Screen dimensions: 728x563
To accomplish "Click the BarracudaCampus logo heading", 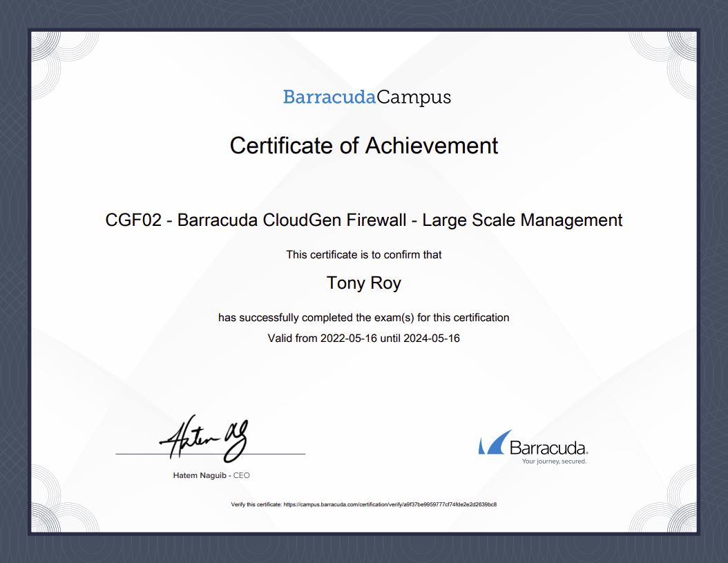I will (x=367, y=97).
